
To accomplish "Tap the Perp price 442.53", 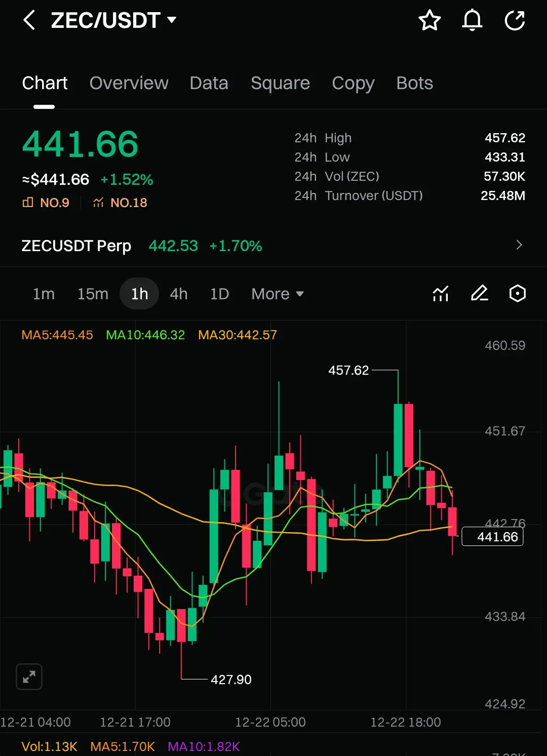I will point(173,246).
